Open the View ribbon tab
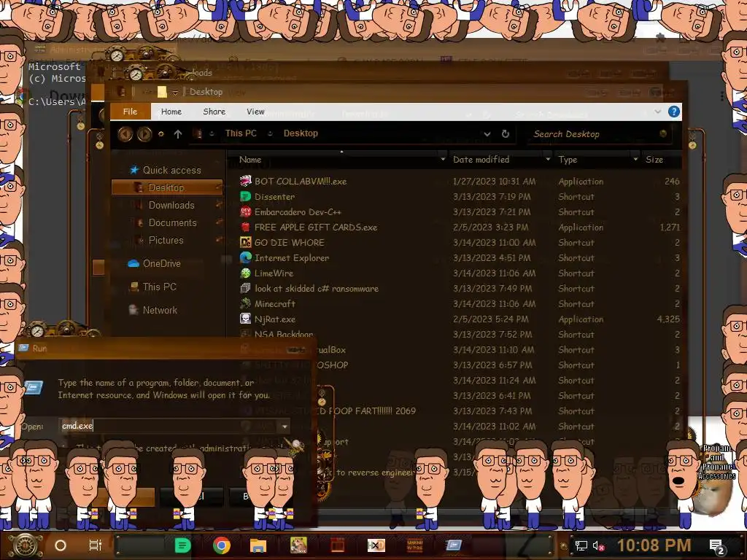 click(255, 112)
